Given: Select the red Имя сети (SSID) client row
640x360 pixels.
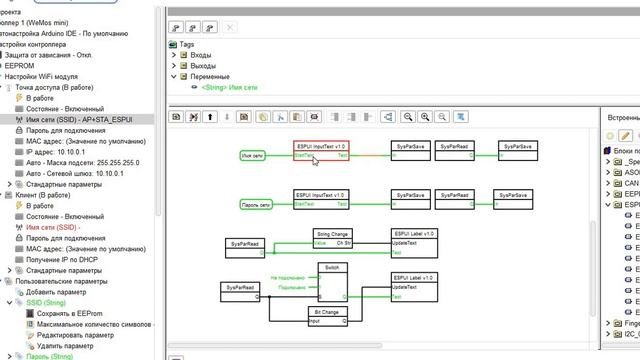Looking at the screenshot, I should [53, 227].
